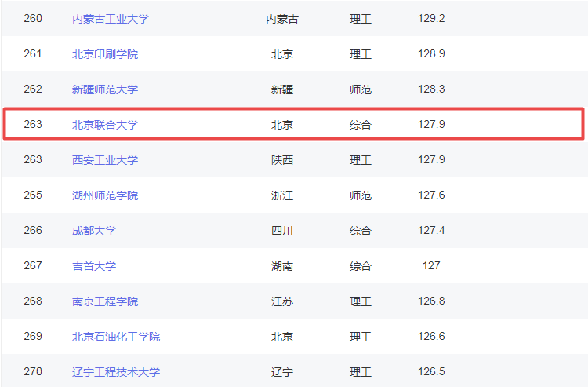The width and height of the screenshot is (588, 387).
Task: Select rank number 261
Action: (x=33, y=53)
